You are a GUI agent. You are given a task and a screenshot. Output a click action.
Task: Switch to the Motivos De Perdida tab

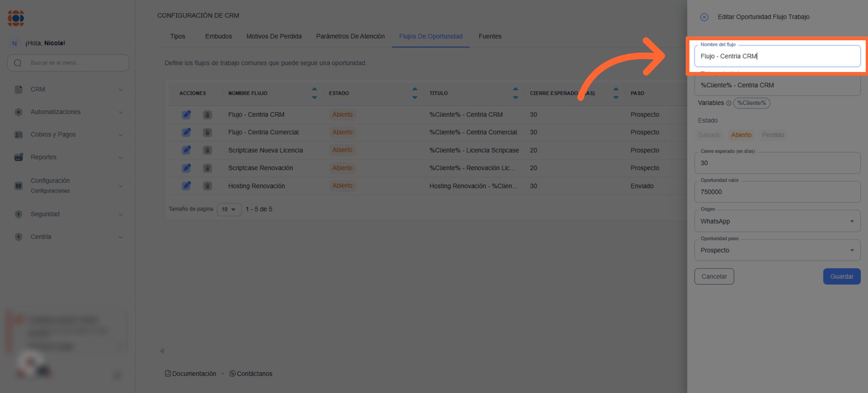tap(274, 36)
